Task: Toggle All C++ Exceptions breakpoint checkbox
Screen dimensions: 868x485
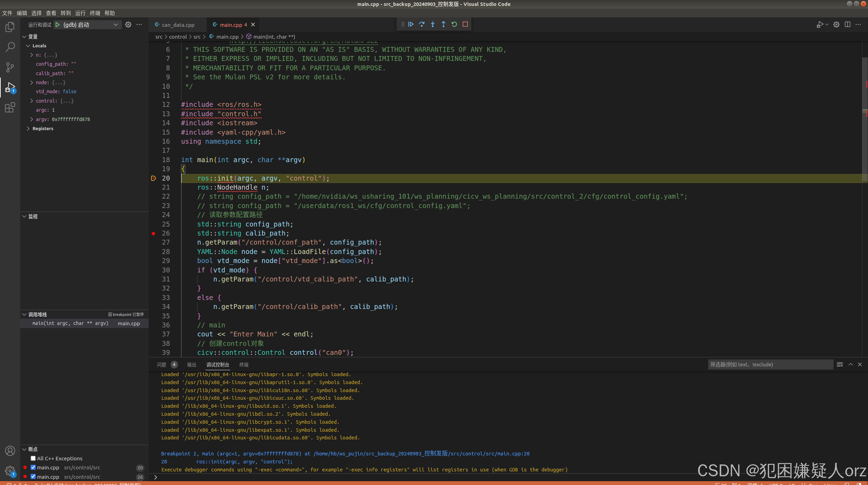Action: [x=33, y=459]
